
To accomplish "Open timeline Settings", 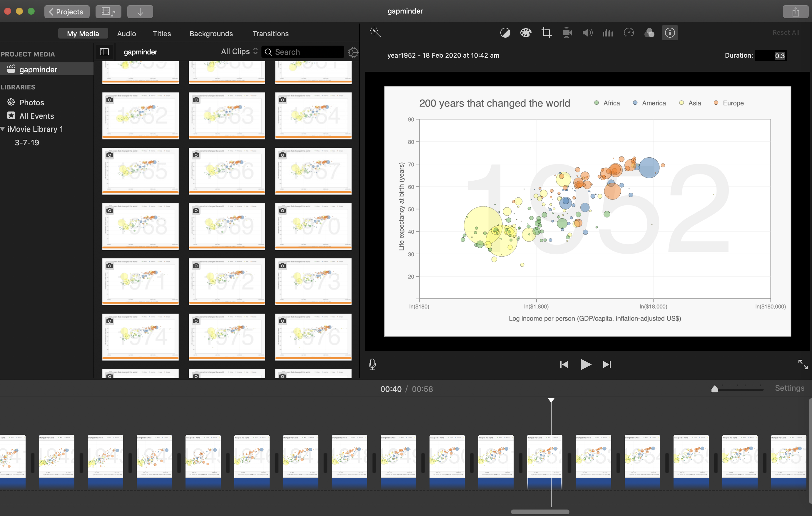I will [790, 388].
